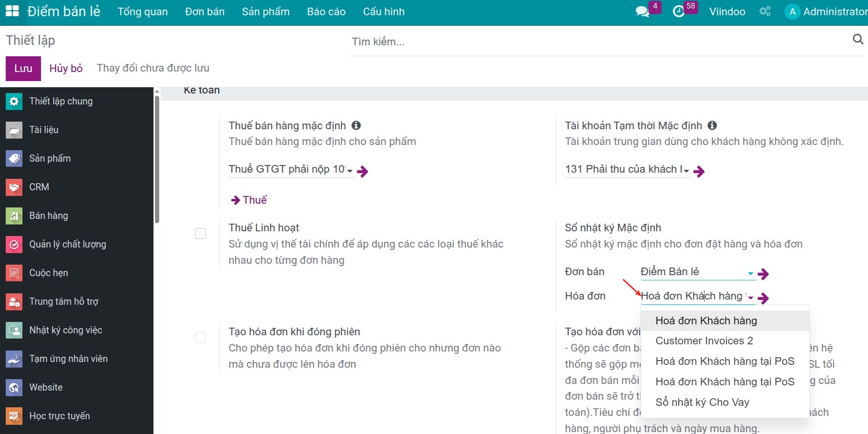The width and height of the screenshot is (868, 434).
Task: Open Trung tâm hỗ trợ settings
Action: (77, 301)
